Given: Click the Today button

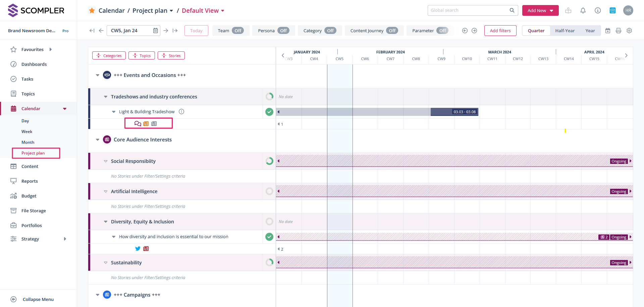Looking at the screenshot, I should 196,31.
